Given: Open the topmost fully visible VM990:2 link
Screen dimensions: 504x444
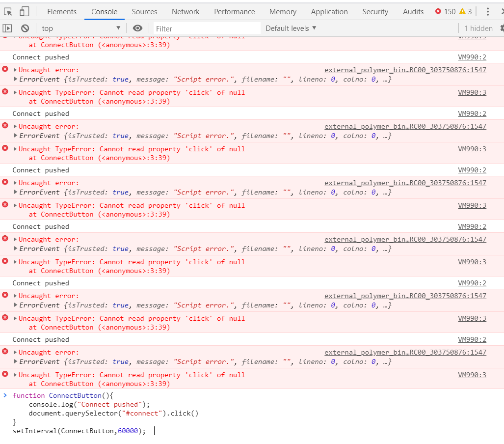Looking at the screenshot, I should [472, 57].
